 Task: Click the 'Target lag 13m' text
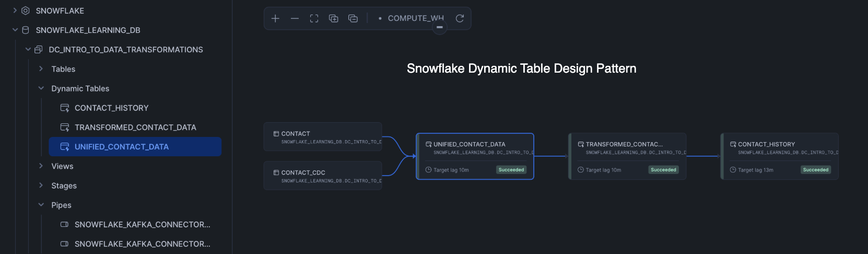pos(756,170)
